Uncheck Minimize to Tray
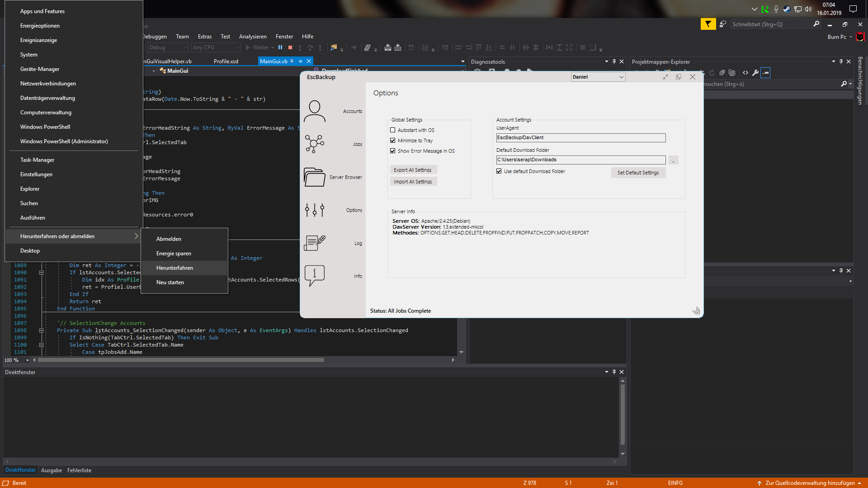868x488 pixels. coord(393,141)
